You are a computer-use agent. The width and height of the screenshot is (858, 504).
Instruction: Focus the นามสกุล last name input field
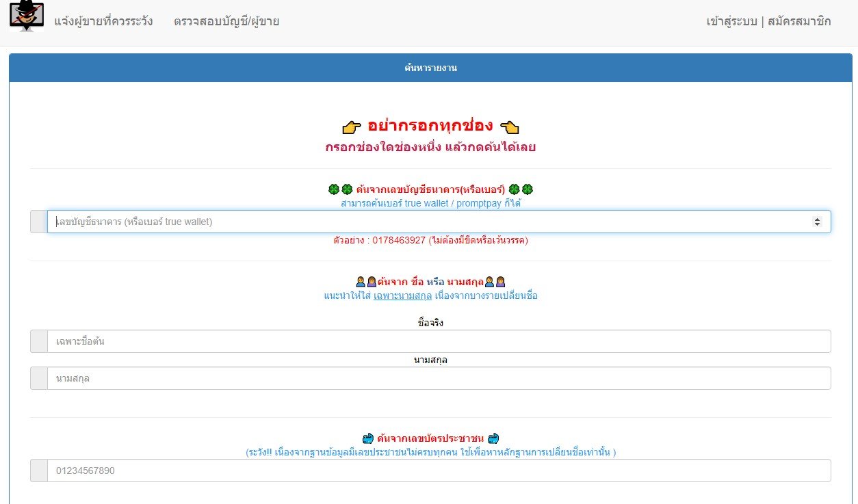[438, 378]
